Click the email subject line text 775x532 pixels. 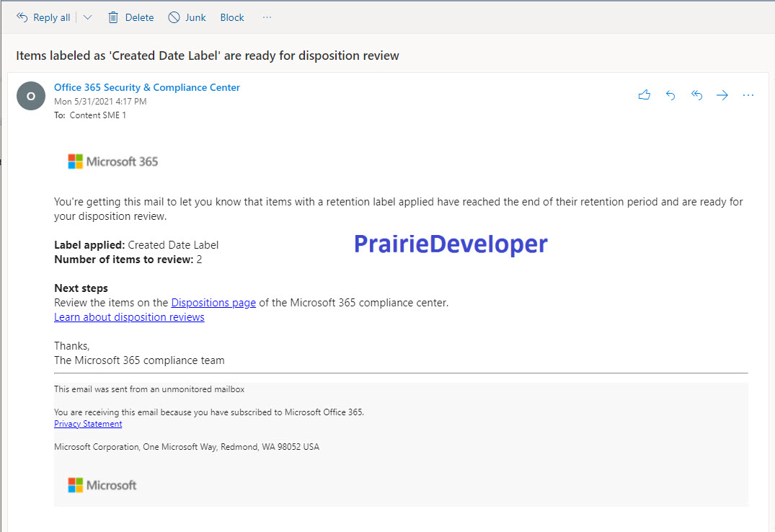tap(208, 56)
